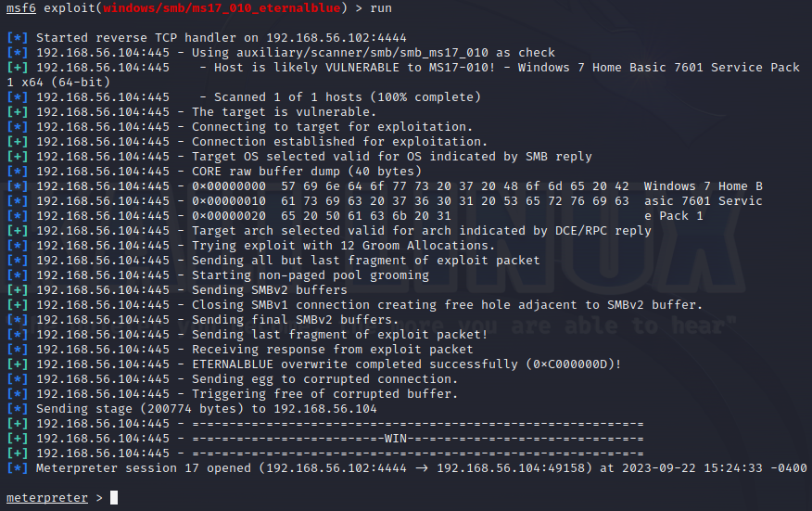Click 'Started reverse TCP handler' line

207,38
